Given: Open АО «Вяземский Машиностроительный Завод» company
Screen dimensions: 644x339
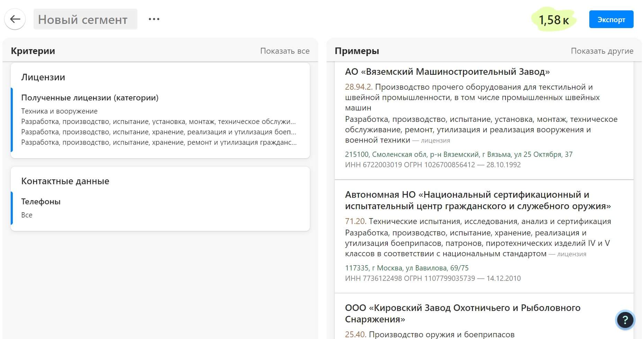Looking at the screenshot, I should (x=447, y=72).
